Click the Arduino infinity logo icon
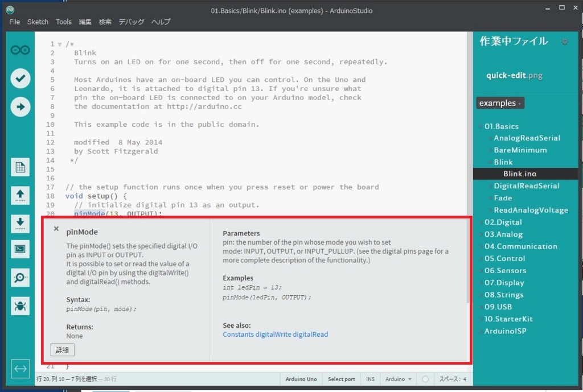The height and width of the screenshot is (392, 583). click(20, 50)
